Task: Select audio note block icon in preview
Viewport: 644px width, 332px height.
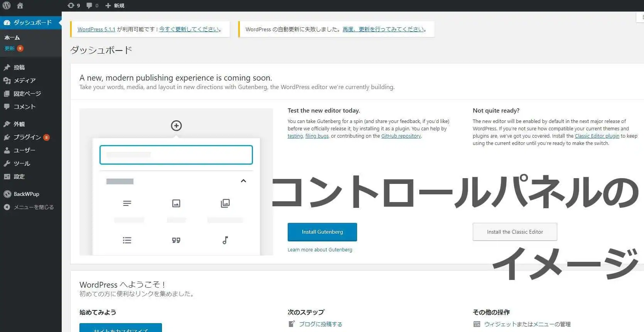Action: click(x=225, y=240)
